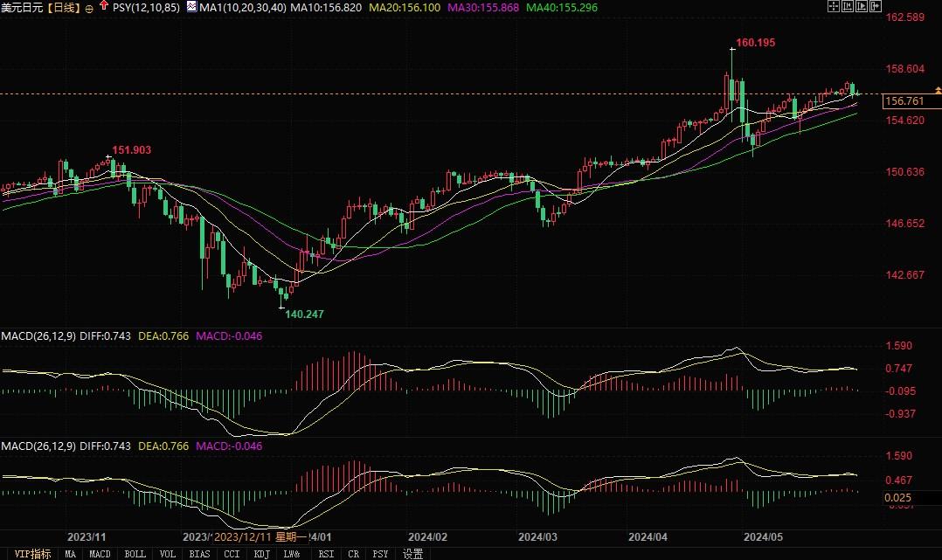Toggle the PSY(12,10,85) indicator label

click(x=145, y=6)
